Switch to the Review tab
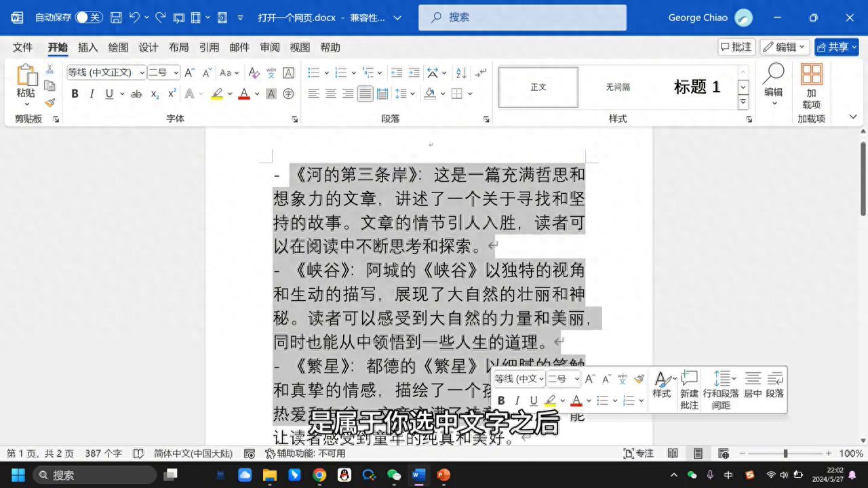Viewport: 868px width, 488px height. pos(270,47)
